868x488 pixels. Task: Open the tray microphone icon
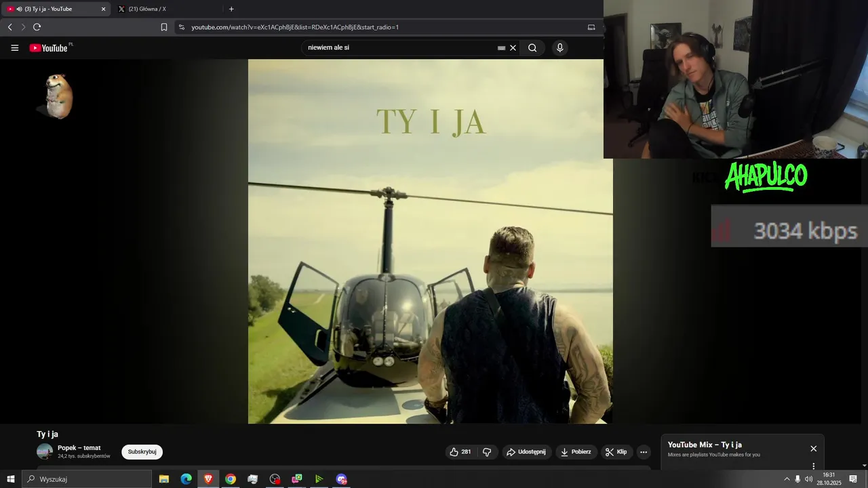797,479
